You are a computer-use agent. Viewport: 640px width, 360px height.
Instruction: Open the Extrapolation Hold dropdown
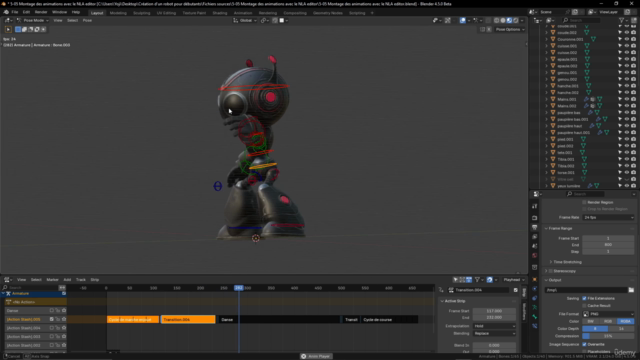tap(494, 326)
